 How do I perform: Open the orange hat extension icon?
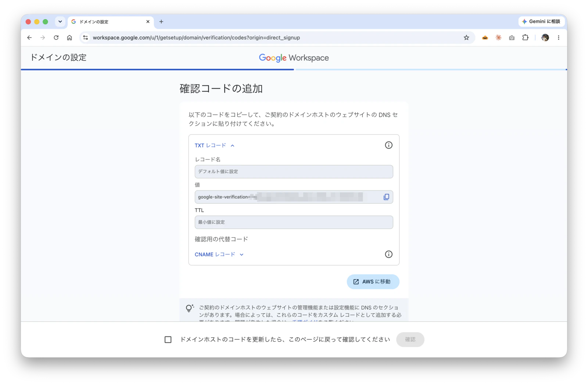click(485, 38)
